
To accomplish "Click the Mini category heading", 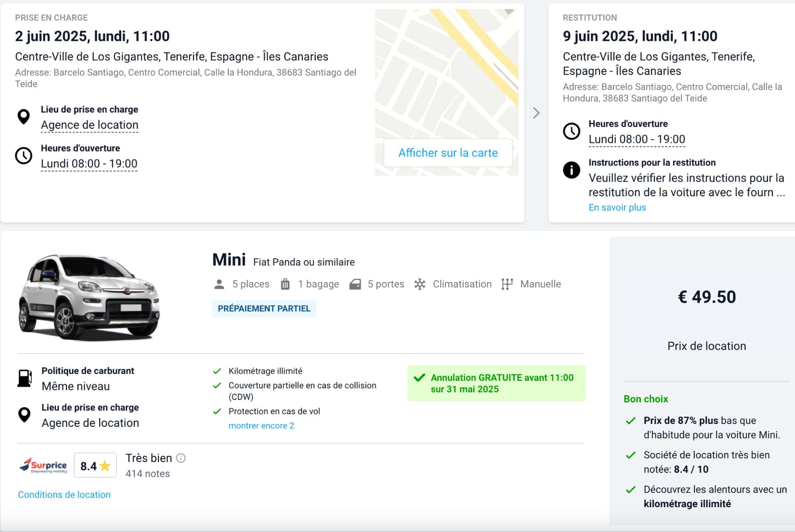I will pyautogui.click(x=229, y=260).
